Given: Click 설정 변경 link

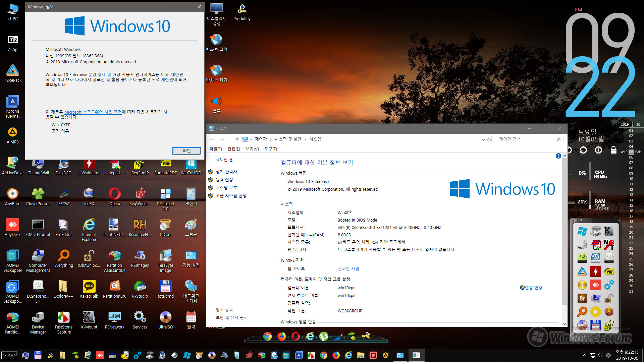Looking at the screenshot, I should pos(533,288).
